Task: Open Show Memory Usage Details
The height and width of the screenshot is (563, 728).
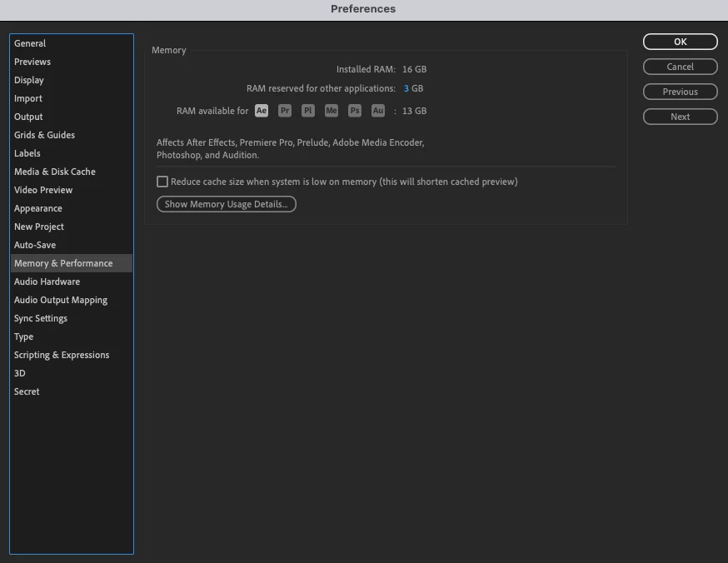Action: (x=226, y=204)
